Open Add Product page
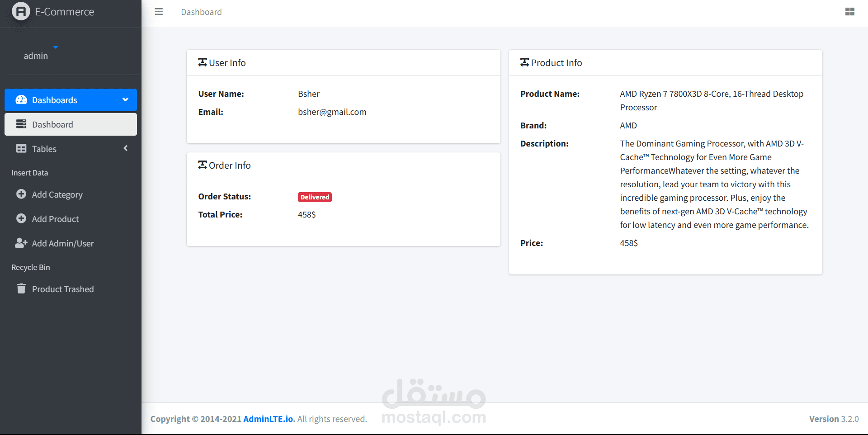868x435 pixels. click(x=71, y=219)
